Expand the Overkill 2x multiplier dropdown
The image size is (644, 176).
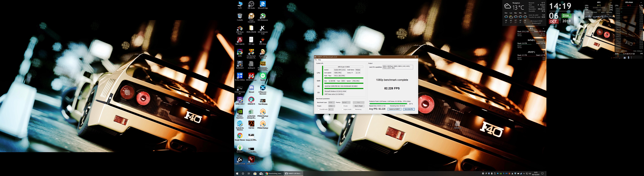point(331,109)
